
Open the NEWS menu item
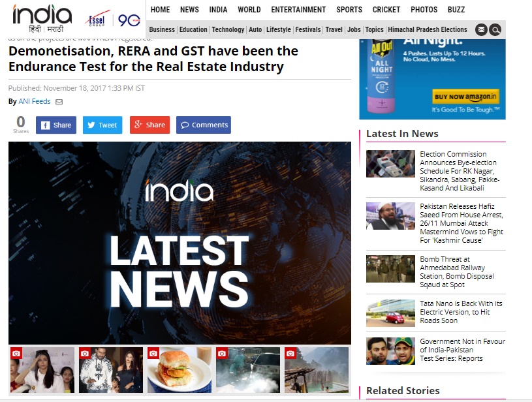click(189, 10)
